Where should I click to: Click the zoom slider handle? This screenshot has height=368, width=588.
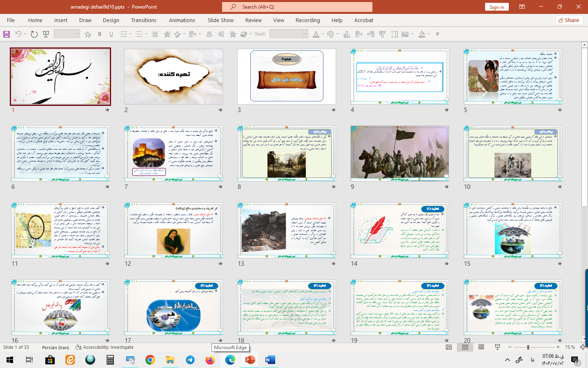(x=528, y=347)
